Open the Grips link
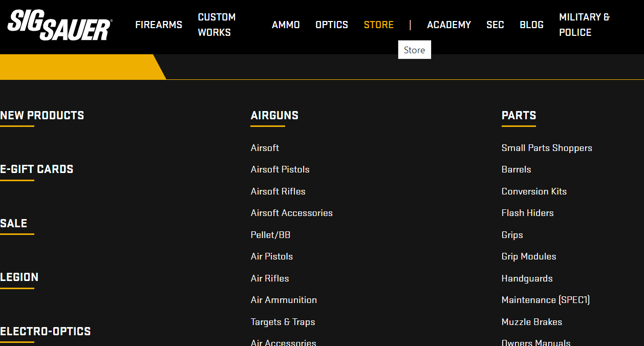The image size is (644, 346). click(512, 235)
